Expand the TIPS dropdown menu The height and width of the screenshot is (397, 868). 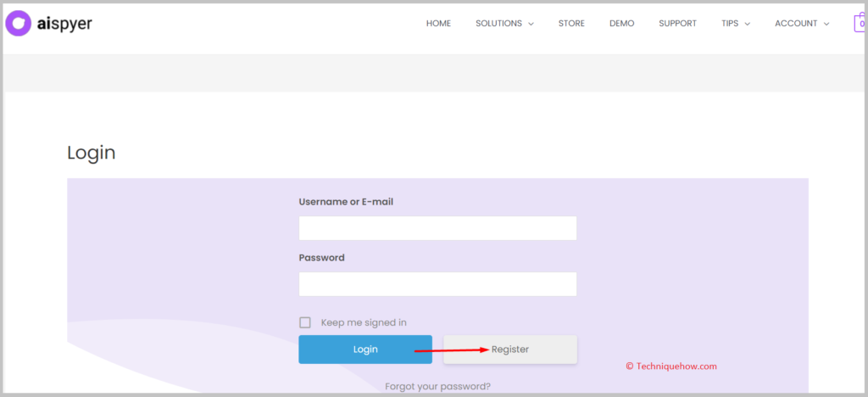tap(736, 23)
